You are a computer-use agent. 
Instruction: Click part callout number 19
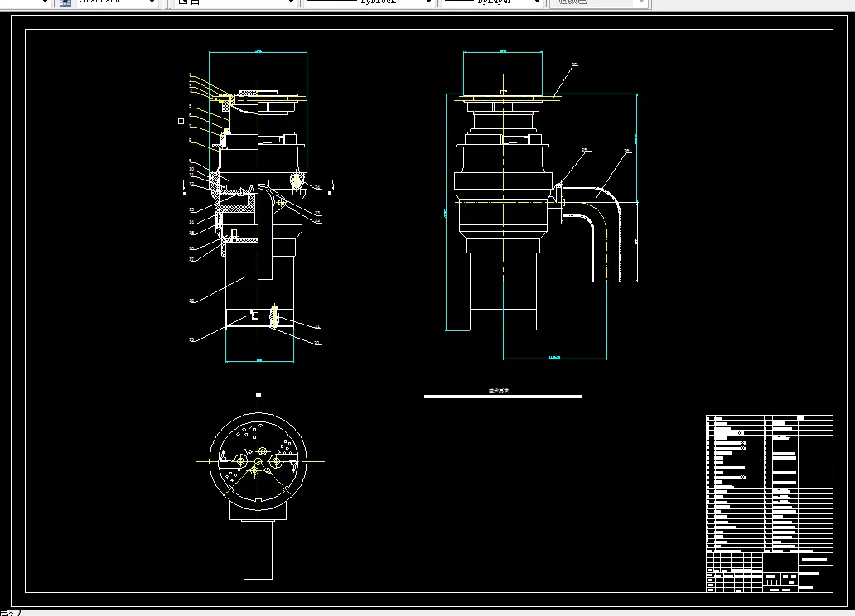[x=192, y=339]
